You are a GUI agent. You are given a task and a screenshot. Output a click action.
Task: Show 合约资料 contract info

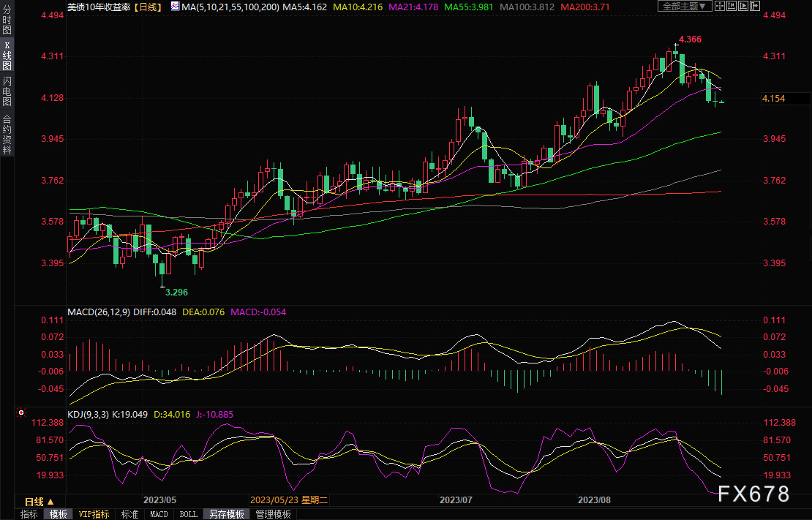pyautogui.click(x=7, y=134)
